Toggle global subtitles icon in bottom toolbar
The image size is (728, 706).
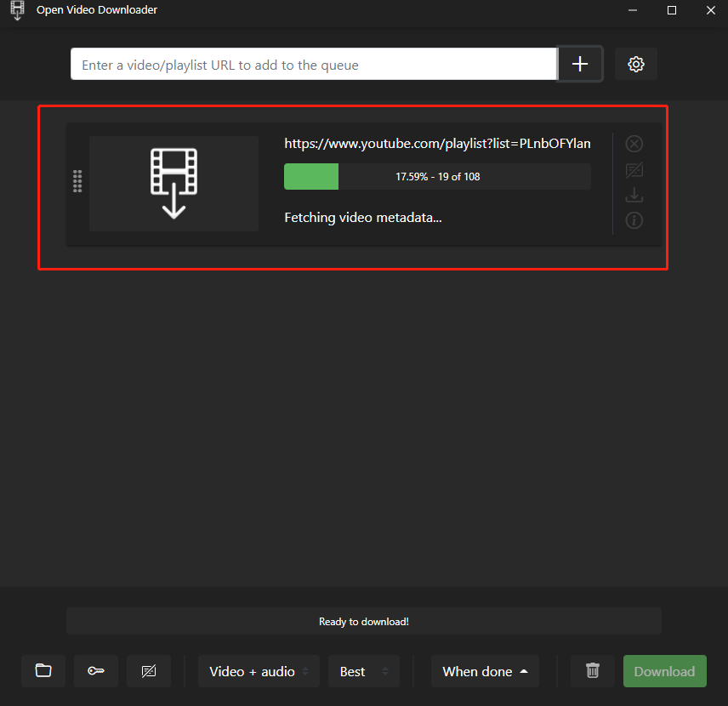[149, 670]
